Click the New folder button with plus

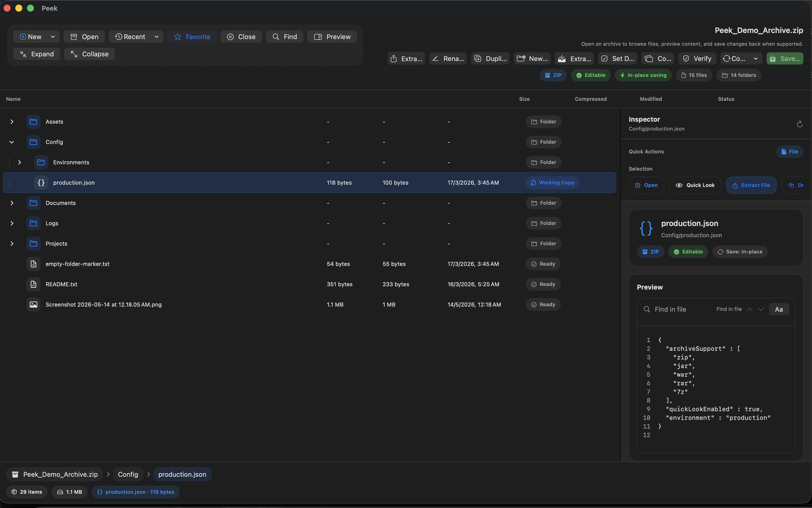[x=532, y=58]
